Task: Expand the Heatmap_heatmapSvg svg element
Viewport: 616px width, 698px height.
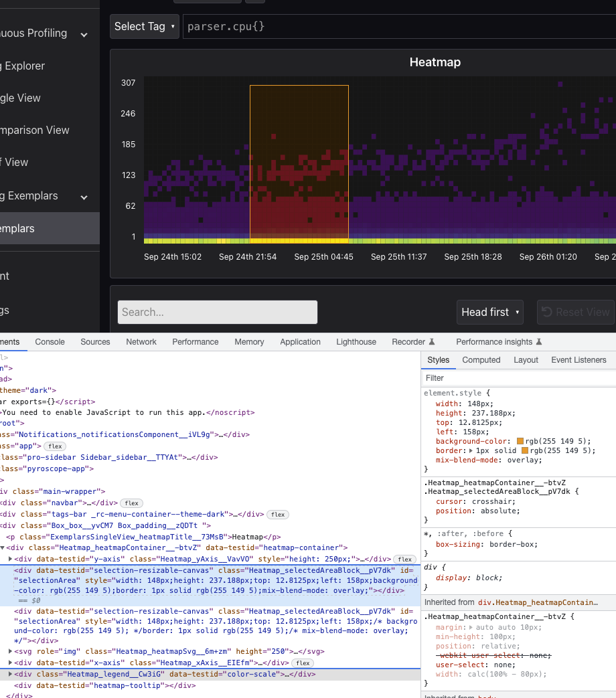Action: (x=9, y=650)
